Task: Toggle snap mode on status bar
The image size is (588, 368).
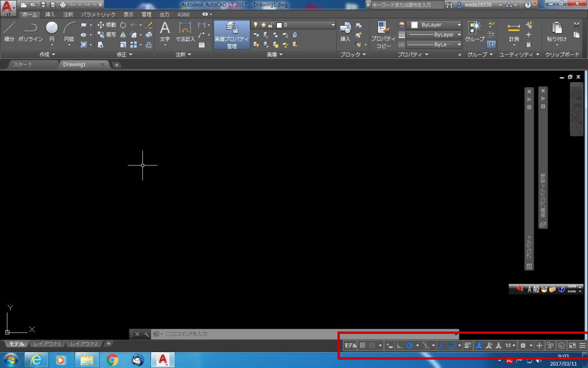Action: pos(372,346)
